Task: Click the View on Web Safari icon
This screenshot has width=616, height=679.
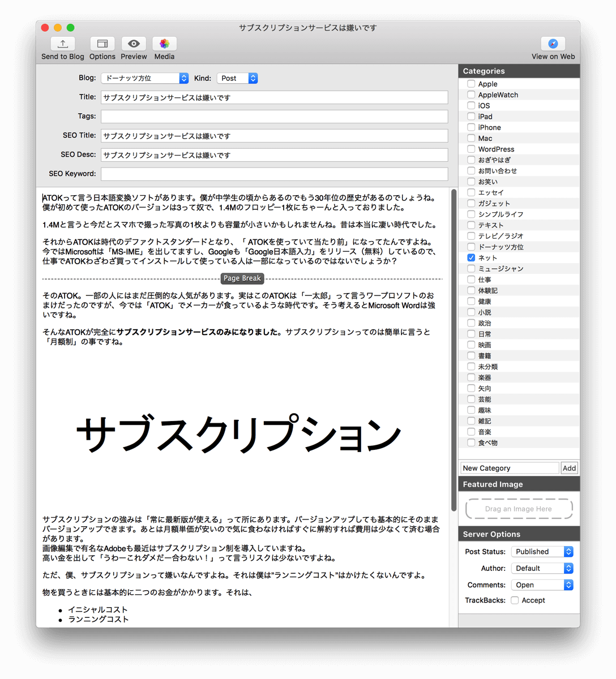Action: coord(553,44)
